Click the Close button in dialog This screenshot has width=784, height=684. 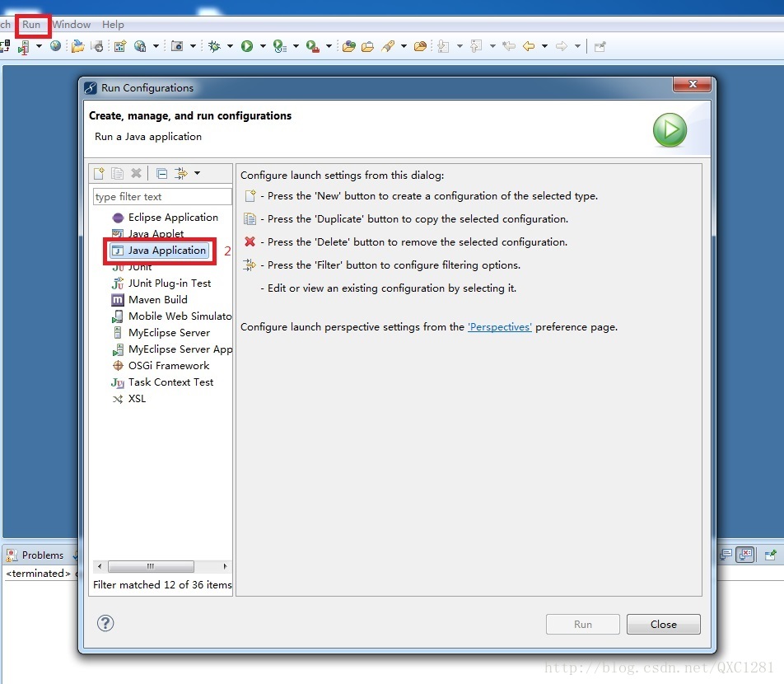point(664,625)
